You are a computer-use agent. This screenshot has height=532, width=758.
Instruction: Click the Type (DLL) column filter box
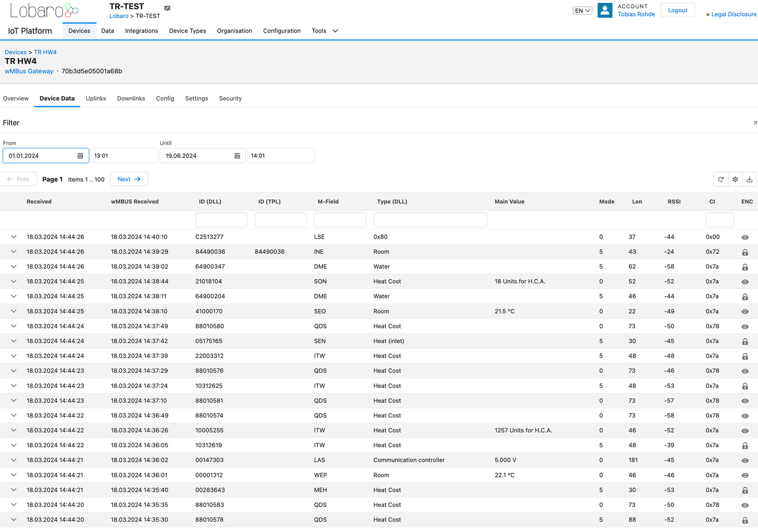[430, 220]
